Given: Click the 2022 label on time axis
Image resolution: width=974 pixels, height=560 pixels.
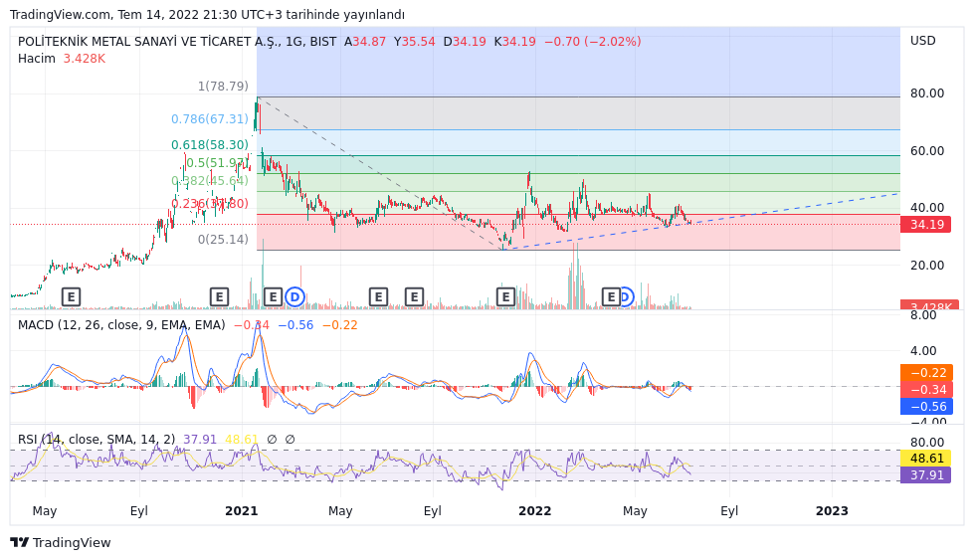Looking at the screenshot, I should click(x=535, y=511).
